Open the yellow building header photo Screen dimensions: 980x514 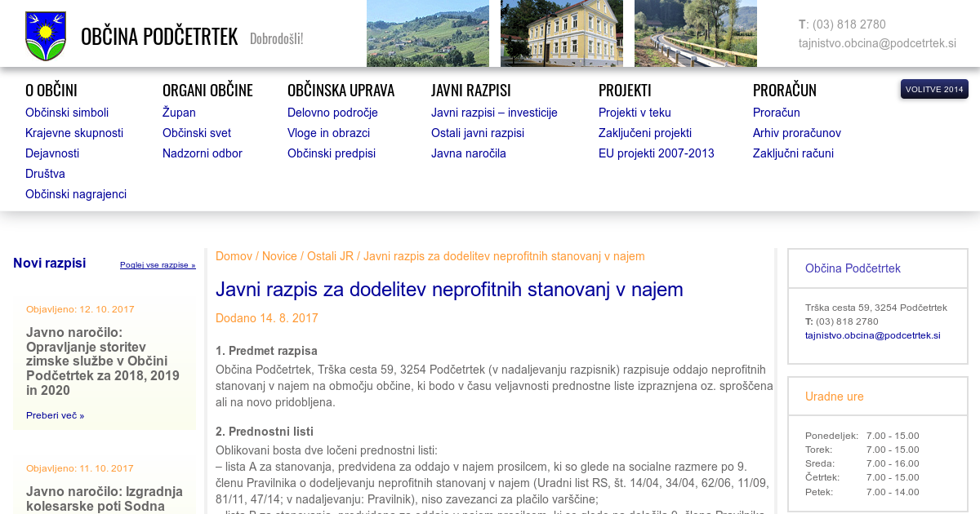point(561,33)
